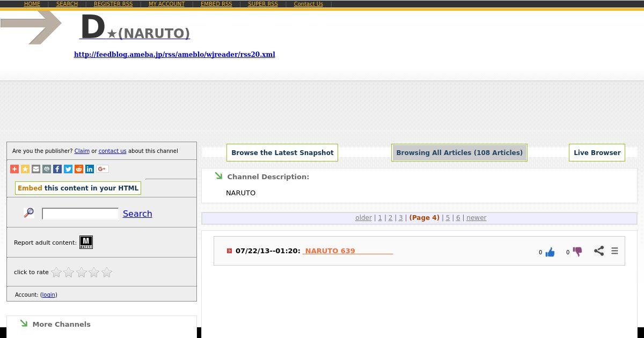Image resolution: width=644 pixels, height=338 pixels.
Task: Click the More Channels heading
Action: point(61,324)
